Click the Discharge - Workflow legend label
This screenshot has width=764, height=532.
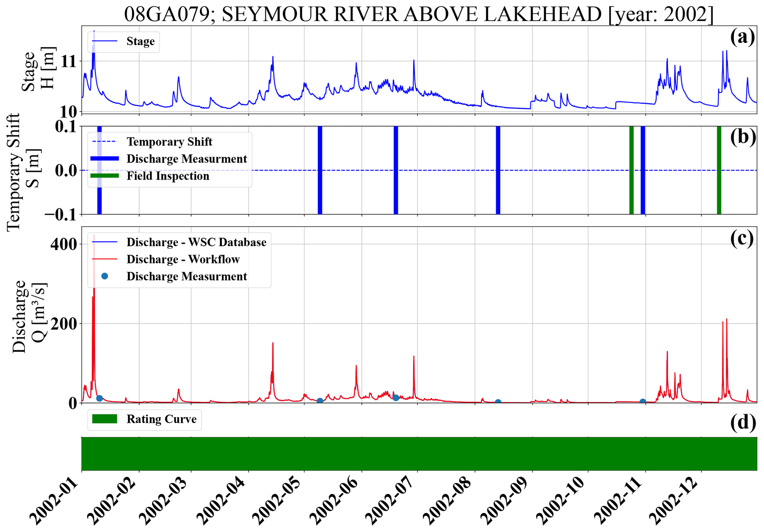point(183,260)
